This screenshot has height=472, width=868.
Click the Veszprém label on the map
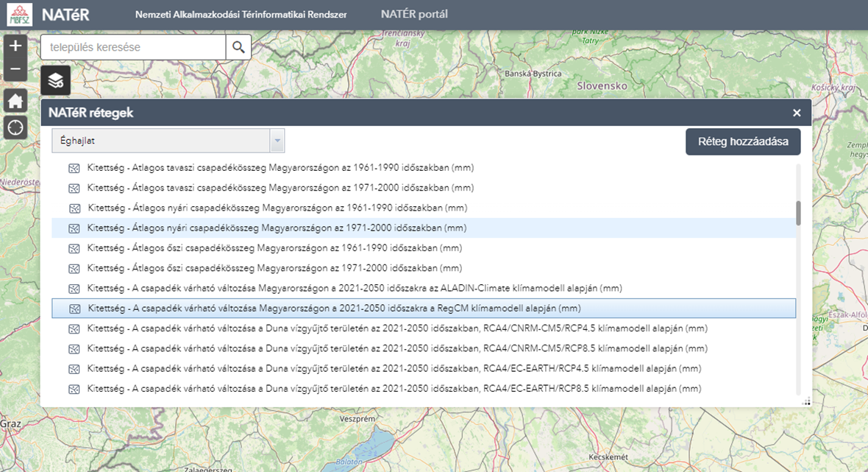click(x=357, y=419)
